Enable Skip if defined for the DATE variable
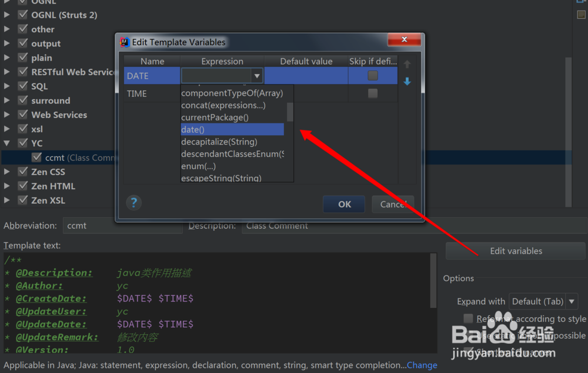 (373, 76)
